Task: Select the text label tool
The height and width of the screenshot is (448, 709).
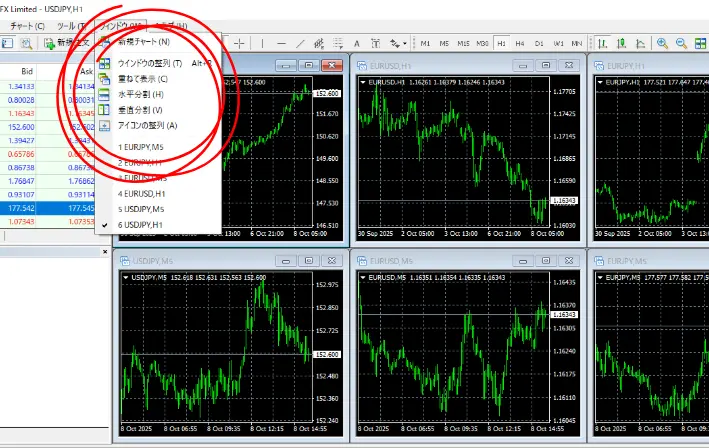Action: click(357, 43)
